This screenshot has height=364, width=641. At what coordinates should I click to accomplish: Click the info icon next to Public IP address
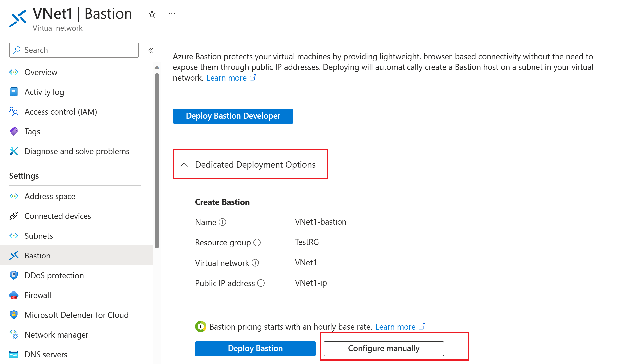click(x=261, y=283)
